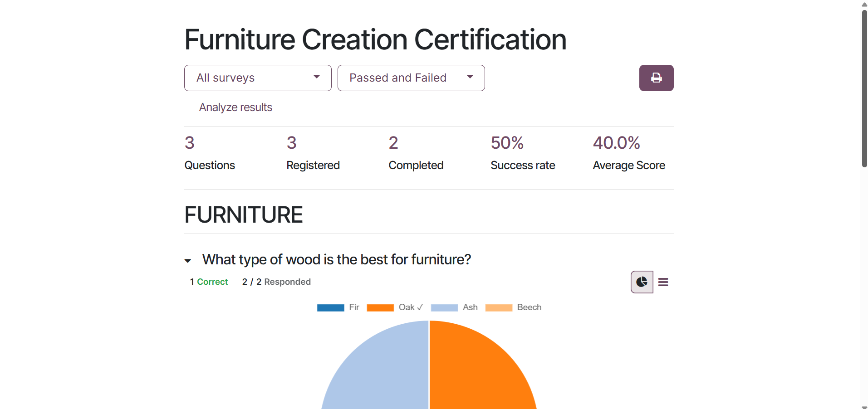Click the question title about wood
The width and height of the screenshot is (868, 409).
(336, 259)
